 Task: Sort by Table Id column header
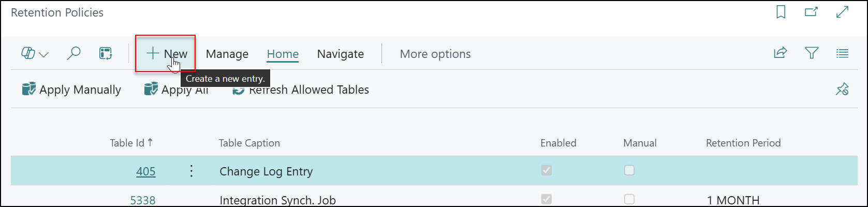pos(127,143)
